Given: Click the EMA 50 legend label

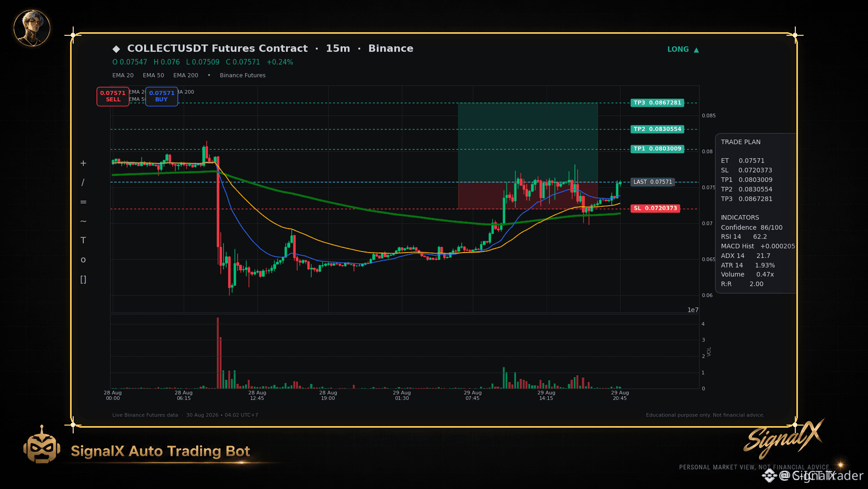Looking at the screenshot, I should [154, 75].
